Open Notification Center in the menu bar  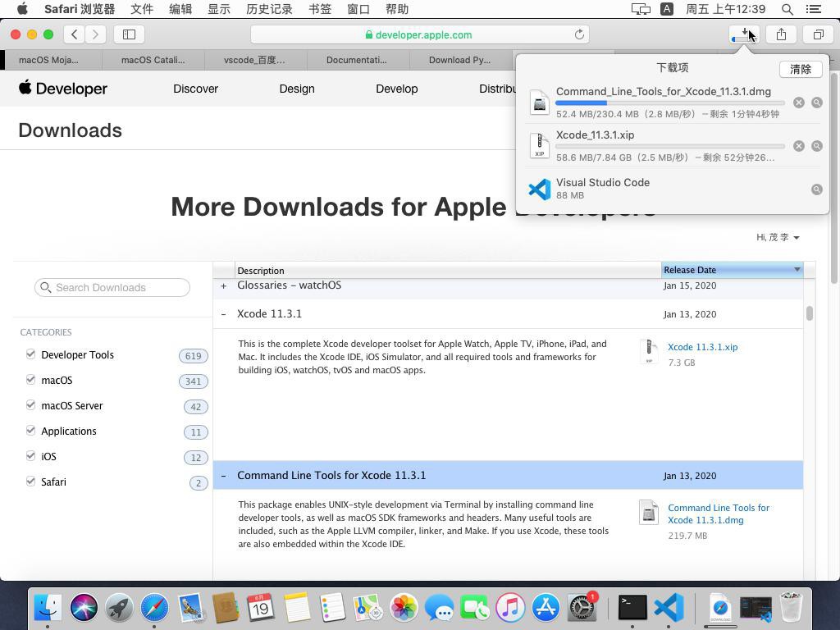(814, 9)
